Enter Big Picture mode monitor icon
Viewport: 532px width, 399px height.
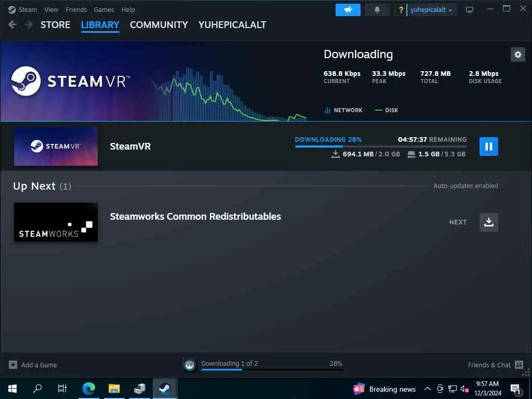tap(470, 10)
